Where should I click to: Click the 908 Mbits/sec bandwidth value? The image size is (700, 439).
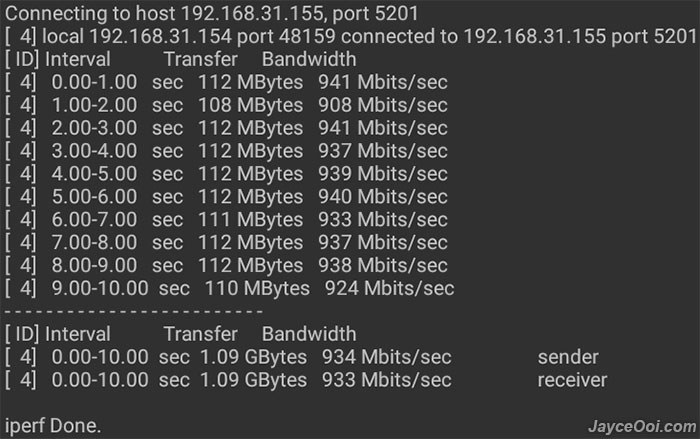[x=383, y=105]
